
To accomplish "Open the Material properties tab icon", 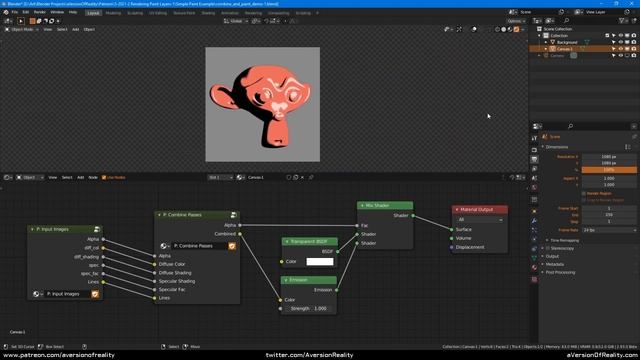I will [x=534, y=268].
